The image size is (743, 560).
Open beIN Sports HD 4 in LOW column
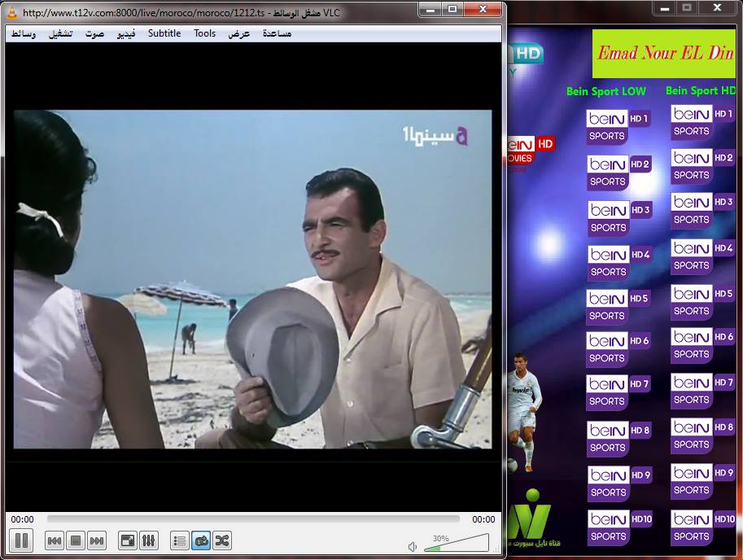620,263
